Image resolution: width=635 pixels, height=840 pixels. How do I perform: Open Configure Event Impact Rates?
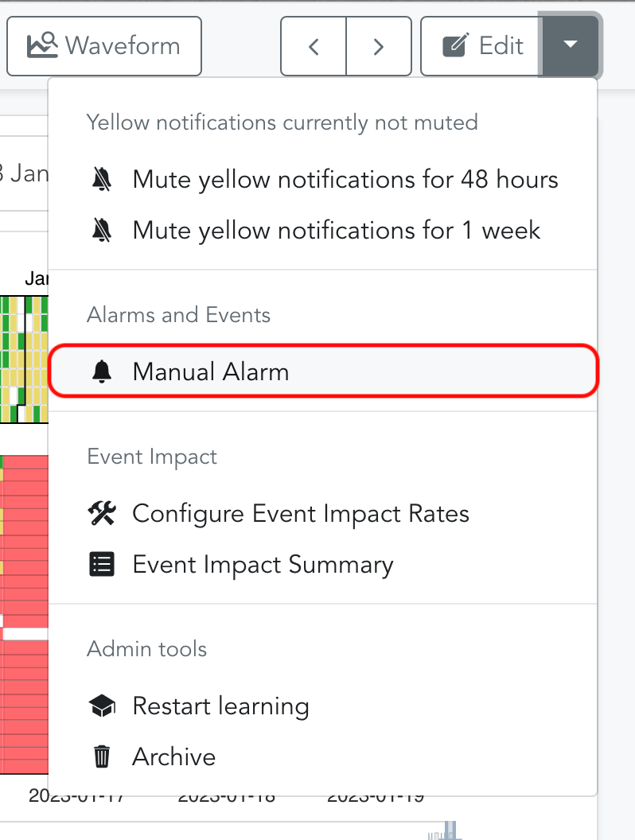tap(301, 514)
